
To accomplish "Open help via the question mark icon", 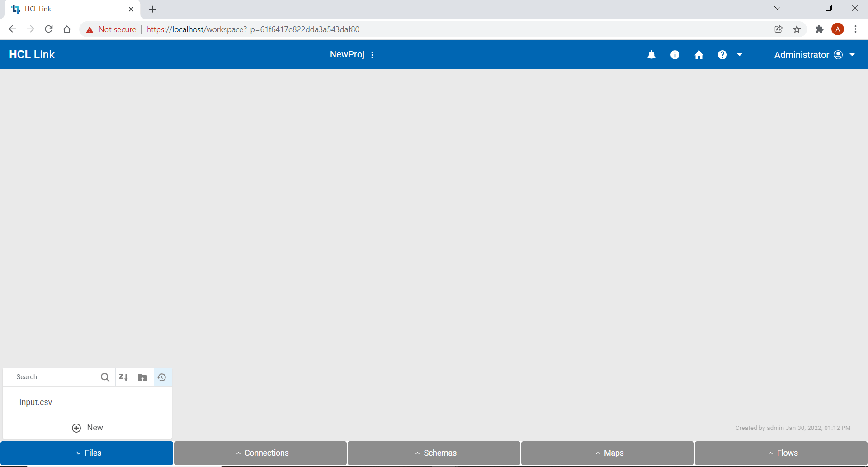I will [x=722, y=54].
